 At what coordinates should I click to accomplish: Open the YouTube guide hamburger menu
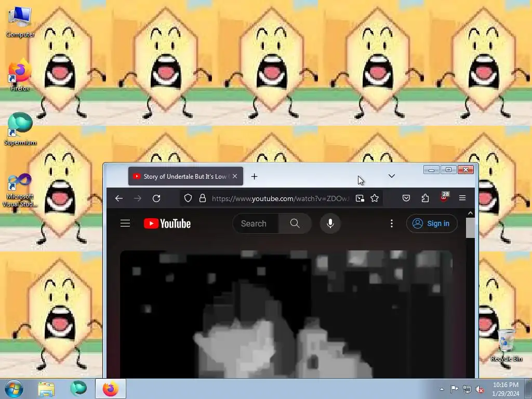(125, 223)
